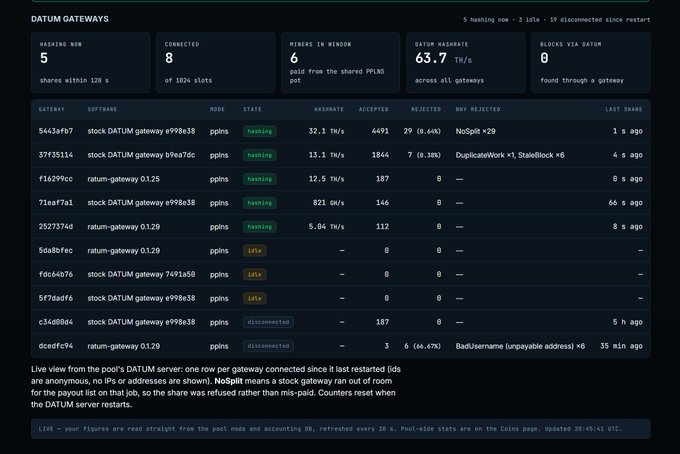Select gateway id 37f35114
The width and height of the screenshot is (680, 454).
tap(56, 155)
